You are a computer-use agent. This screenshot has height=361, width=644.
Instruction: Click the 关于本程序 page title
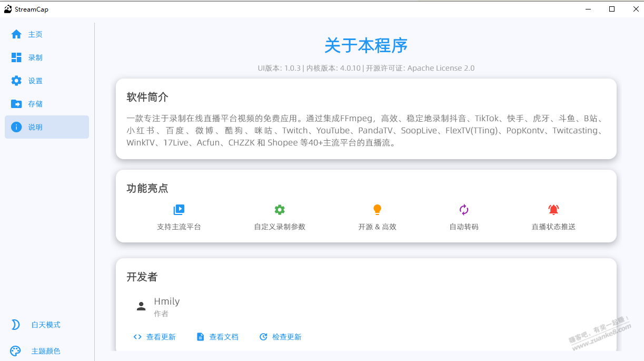point(366,45)
